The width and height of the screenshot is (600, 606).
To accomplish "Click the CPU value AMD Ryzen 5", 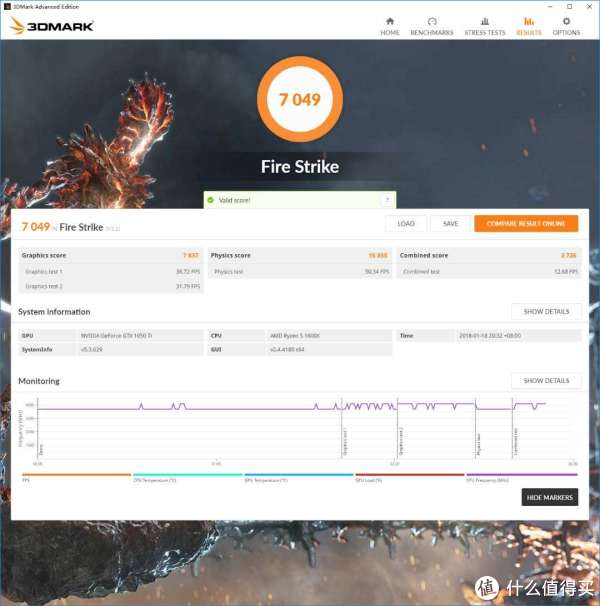I will [x=295, y=335].
